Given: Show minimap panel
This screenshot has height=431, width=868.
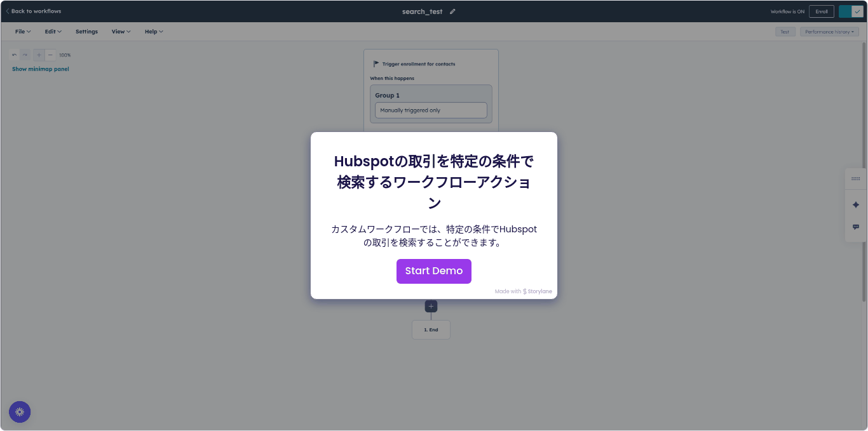Looking at the screenshot, I should tap(41, 69).
